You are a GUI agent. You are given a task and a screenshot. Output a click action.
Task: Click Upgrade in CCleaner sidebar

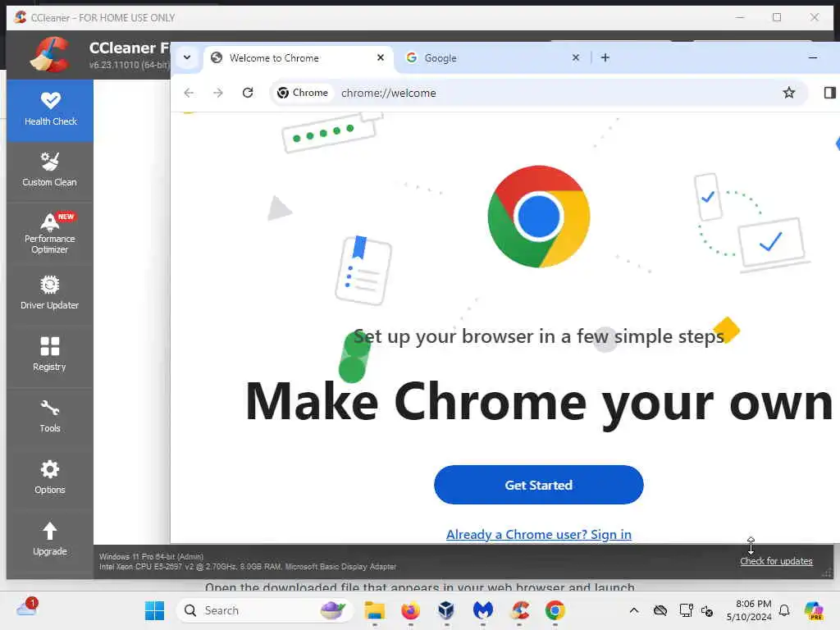(50, 539)
